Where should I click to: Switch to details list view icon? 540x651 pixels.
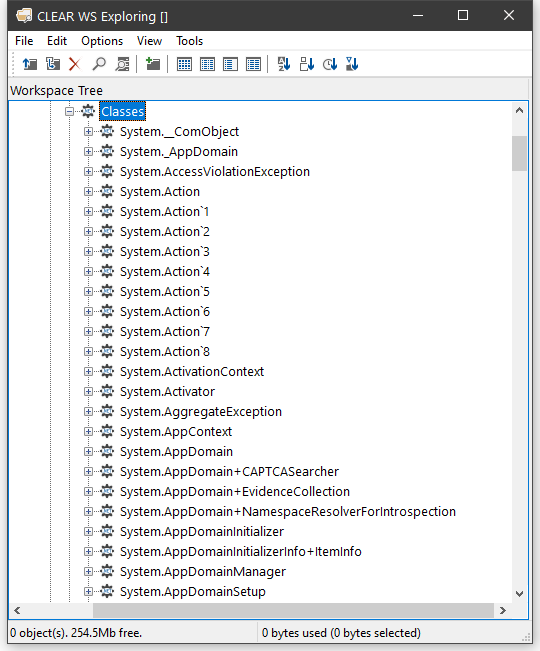tap(253, 64)
